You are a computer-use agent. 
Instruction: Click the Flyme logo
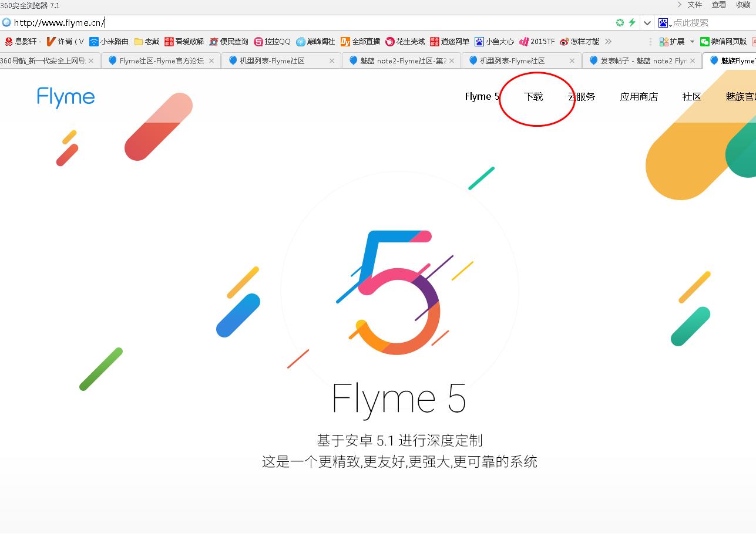tap(66, 97)
